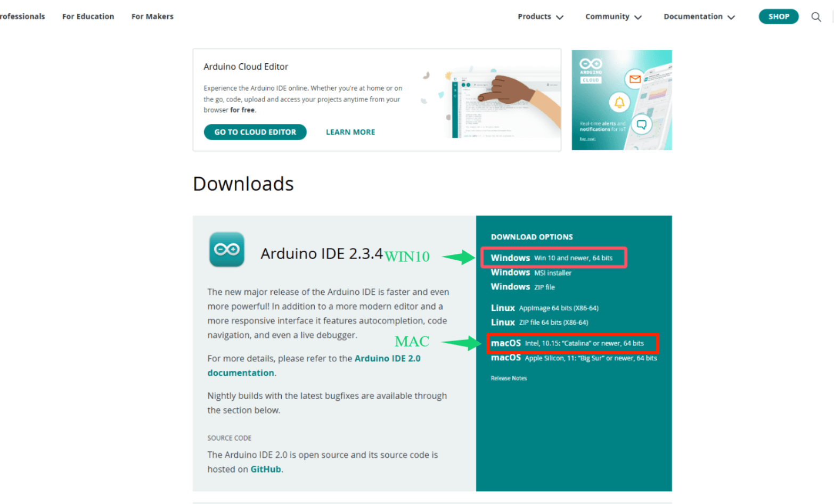This screenshot has height=504, width=834.
Task: Click GO TO CLOUD EDITOR button
Action: tap(255, 132)
